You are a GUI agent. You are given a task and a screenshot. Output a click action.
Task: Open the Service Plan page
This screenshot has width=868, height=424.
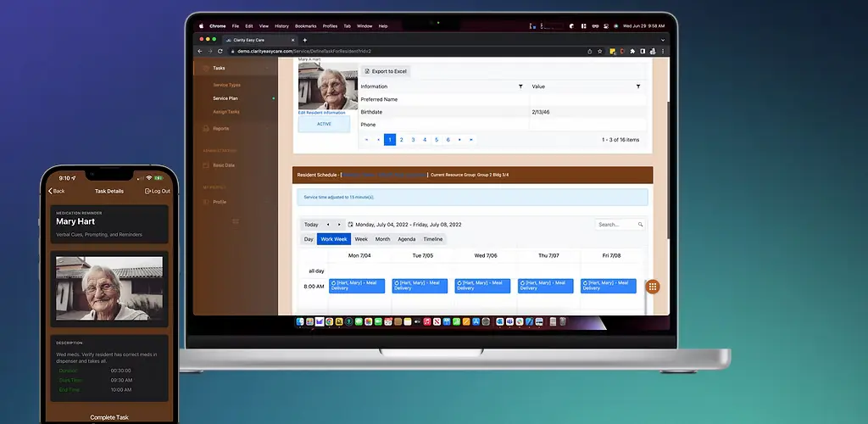[x=225, y=98]
